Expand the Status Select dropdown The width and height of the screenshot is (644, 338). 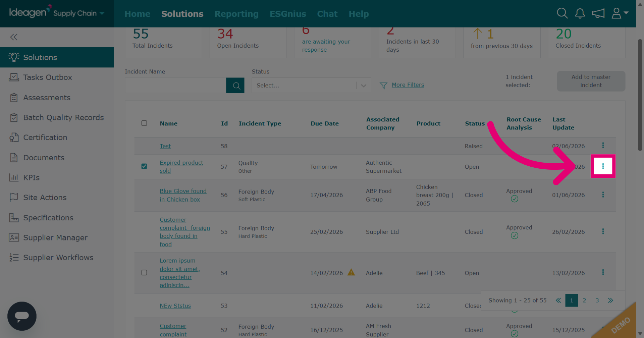tap(311, 86)
